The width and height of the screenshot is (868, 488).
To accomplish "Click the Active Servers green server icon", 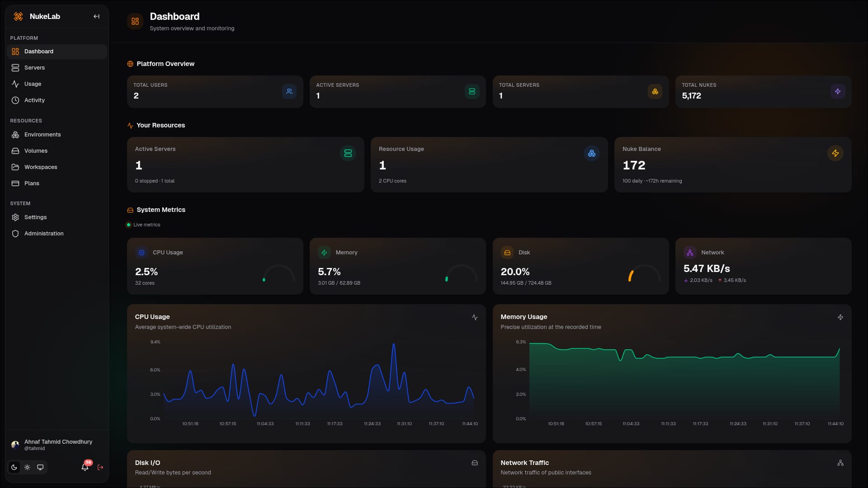I will pos(472,91).
